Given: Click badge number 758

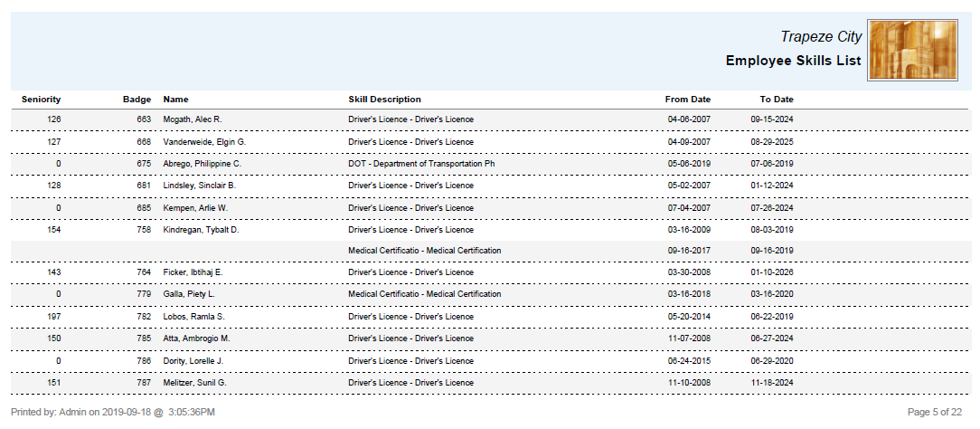Looking at the screenshot, I should pos(144,230).
